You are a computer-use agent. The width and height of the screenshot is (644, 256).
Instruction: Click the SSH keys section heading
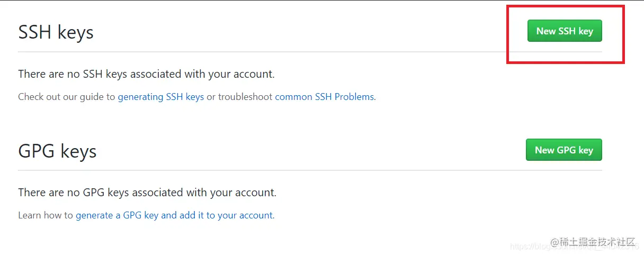56,32
